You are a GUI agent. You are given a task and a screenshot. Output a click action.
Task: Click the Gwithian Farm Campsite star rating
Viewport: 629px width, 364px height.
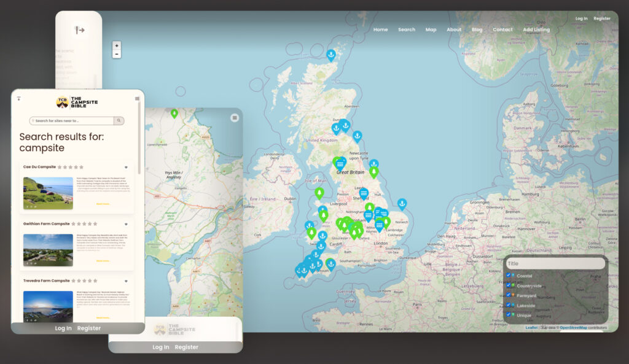click(84, 224)
